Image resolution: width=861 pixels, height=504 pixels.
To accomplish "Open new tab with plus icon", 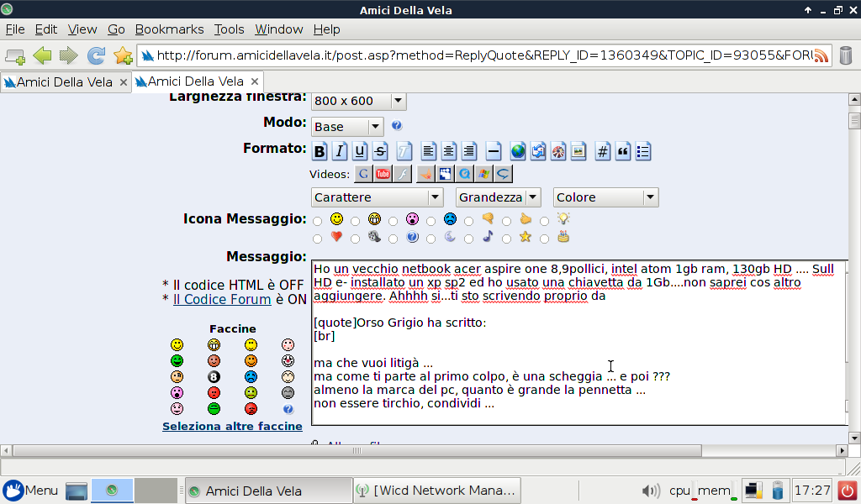I will coord(15,55).
